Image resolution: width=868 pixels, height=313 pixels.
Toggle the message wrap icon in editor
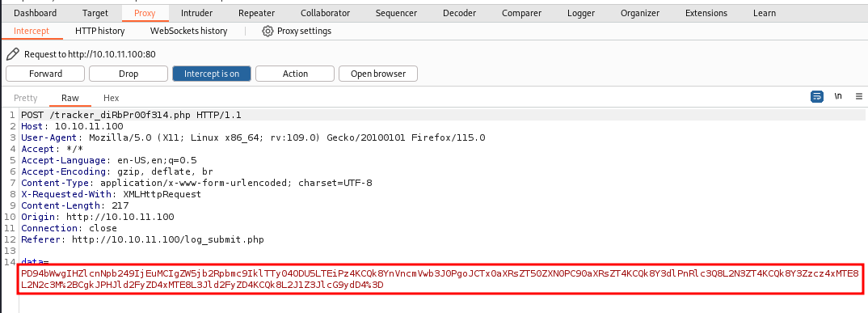pyautogui.click(x=816, y=96)
